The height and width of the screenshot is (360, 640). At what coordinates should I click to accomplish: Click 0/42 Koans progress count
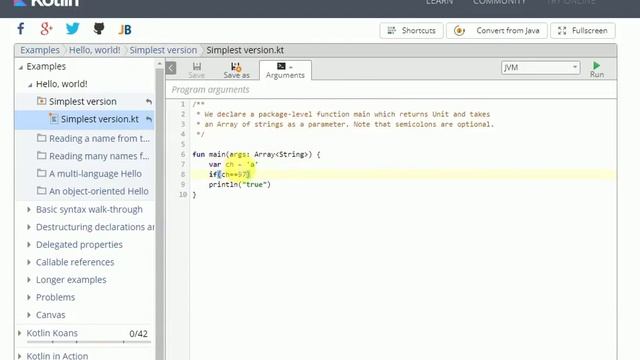tap(138, 334)
